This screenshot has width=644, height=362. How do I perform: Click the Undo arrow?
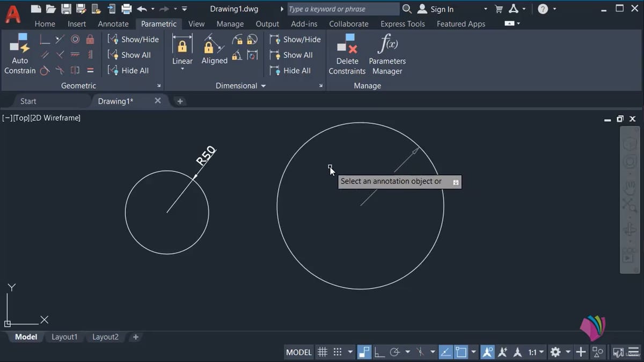click(x=142, y=9)
